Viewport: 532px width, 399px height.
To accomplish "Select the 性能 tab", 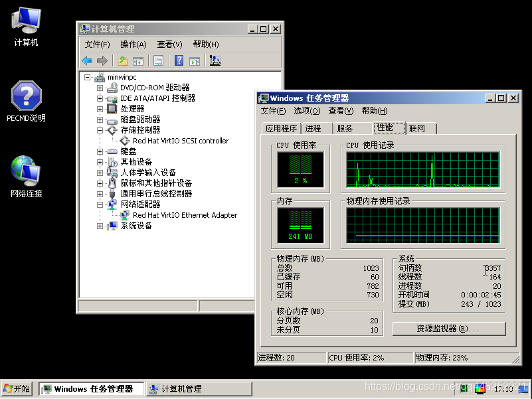I will [x=389, y=127].
